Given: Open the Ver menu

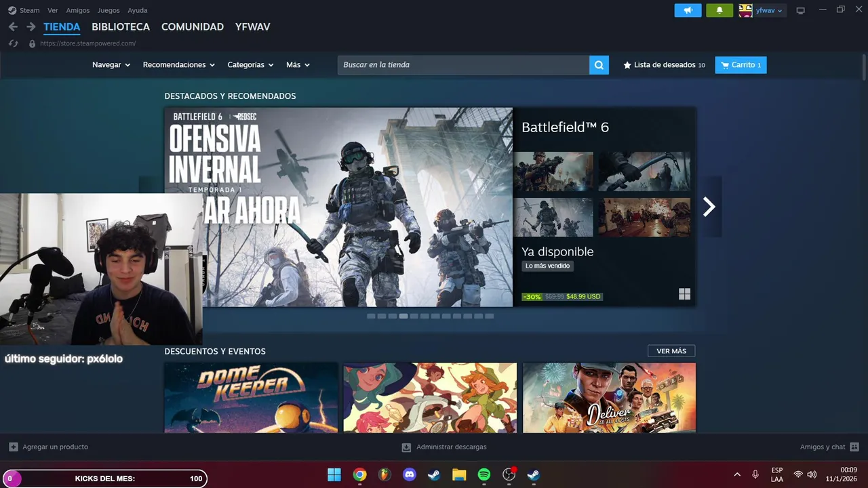Looking at the screenshot, I should pos(53,10).
